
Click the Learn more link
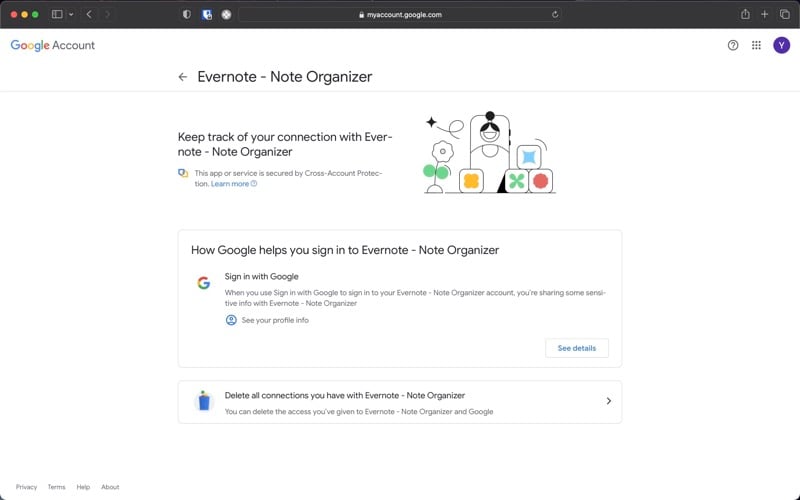234,184
